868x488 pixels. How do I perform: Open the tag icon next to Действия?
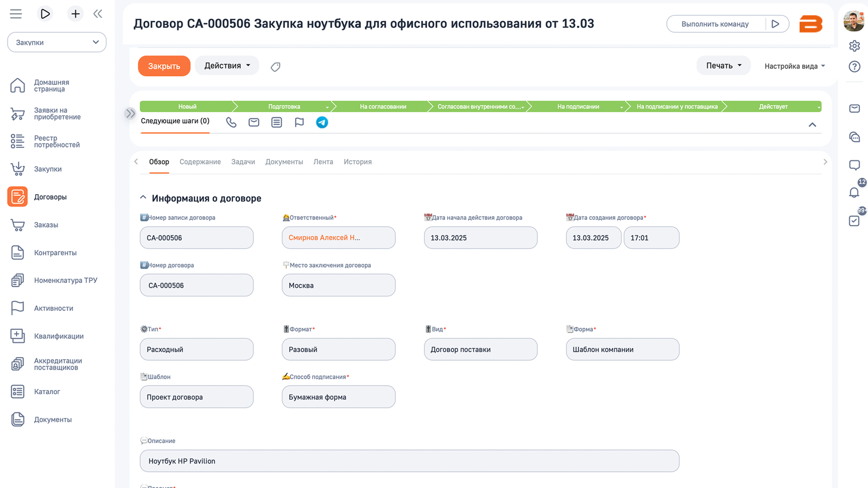[x=275, y=67]
